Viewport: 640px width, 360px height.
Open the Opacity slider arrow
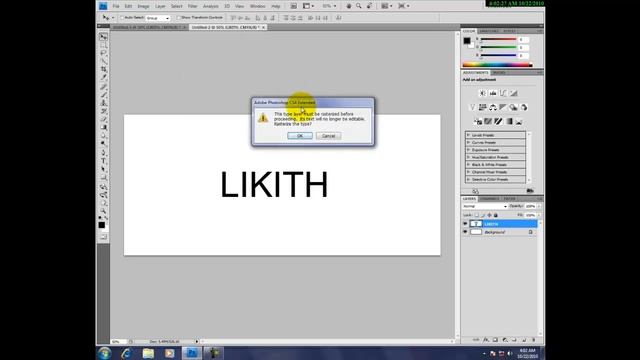[539, 207]
